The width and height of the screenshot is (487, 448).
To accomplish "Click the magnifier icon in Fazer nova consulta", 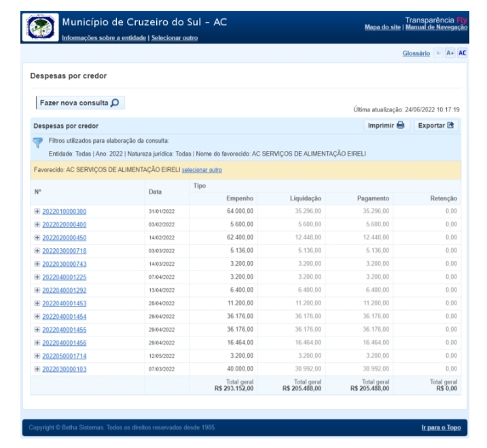I will (x=115, y=103).
